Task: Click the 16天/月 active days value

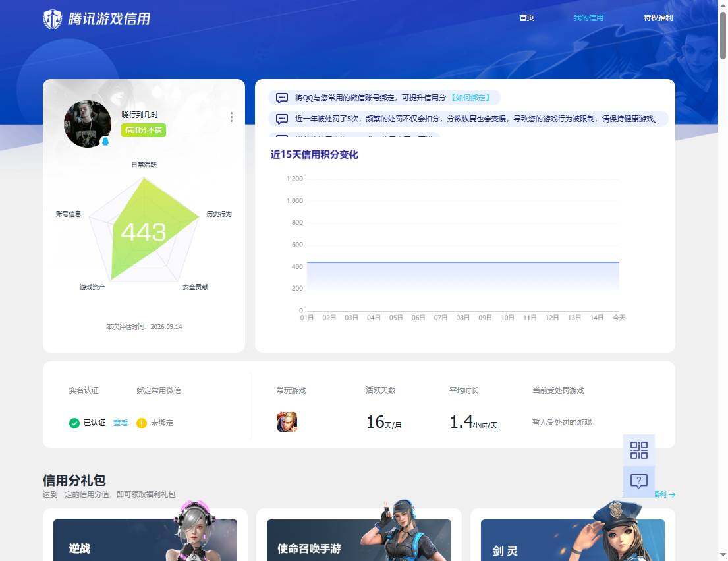Action: [384, 422]
